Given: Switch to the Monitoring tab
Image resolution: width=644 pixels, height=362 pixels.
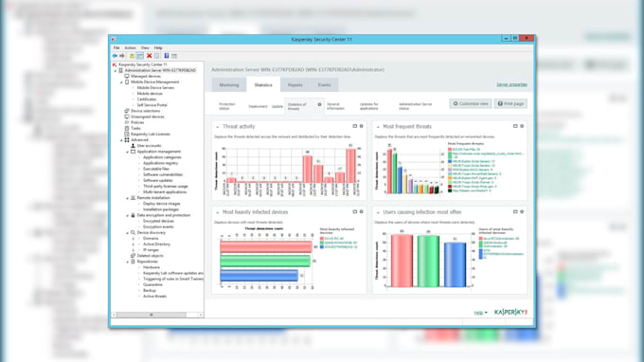Looking at the screenshot, I should click(229, 85).
